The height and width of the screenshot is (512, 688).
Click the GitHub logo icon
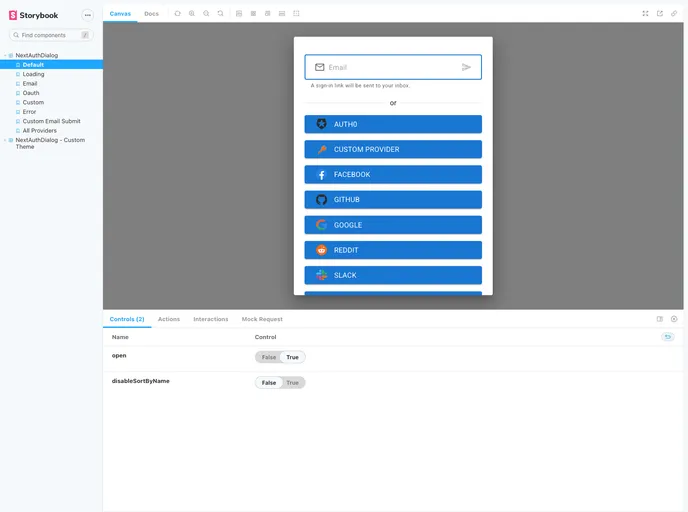click(x=322, y=200)
